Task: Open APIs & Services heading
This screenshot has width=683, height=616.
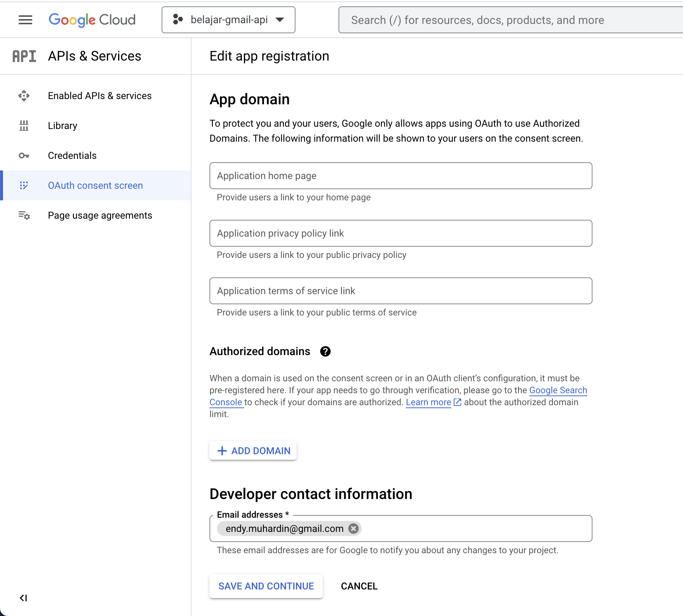Action: (95, 56)
